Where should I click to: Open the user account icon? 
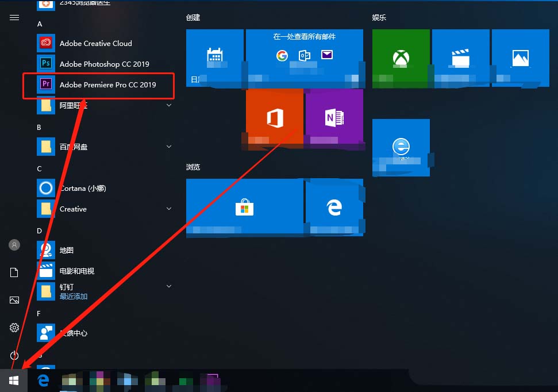point(14,245)
